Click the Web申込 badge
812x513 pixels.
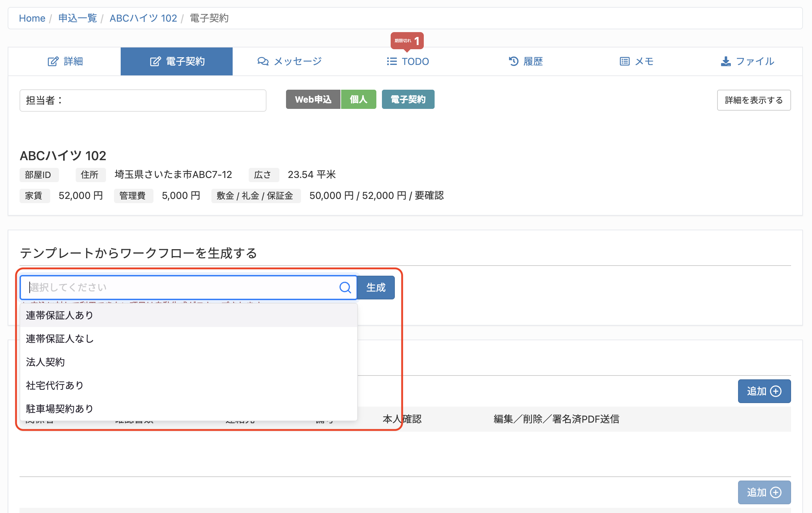[313, 99]
